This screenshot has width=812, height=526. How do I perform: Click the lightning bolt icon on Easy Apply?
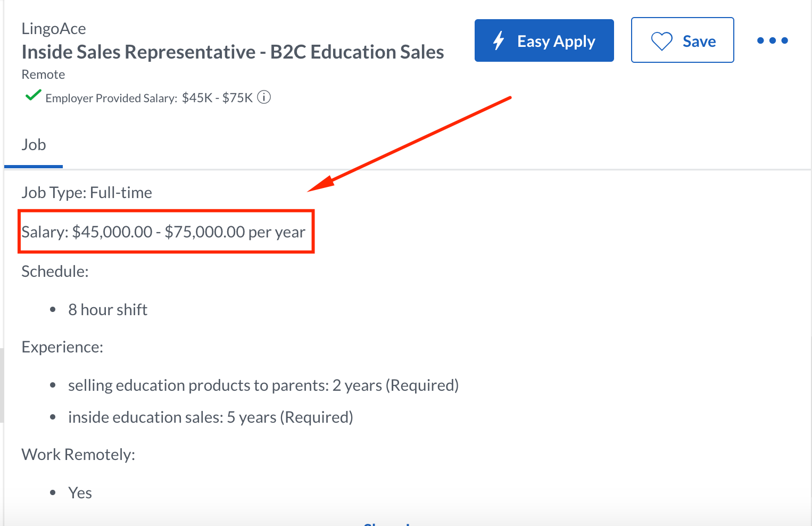[x=499, y=40]
